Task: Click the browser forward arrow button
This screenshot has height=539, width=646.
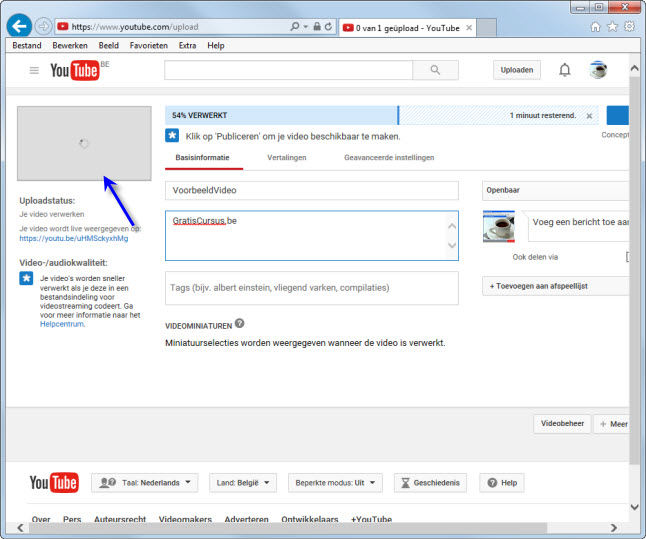Action: [x=43, y=26]
